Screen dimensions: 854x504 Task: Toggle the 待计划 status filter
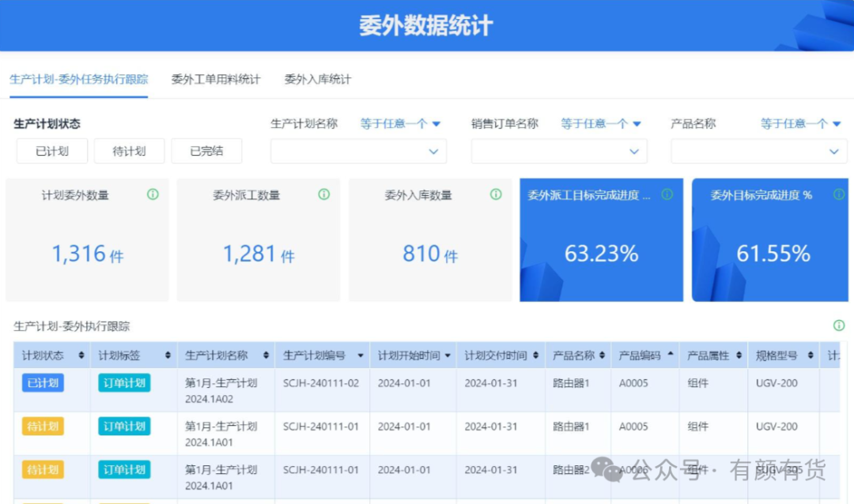129,151
